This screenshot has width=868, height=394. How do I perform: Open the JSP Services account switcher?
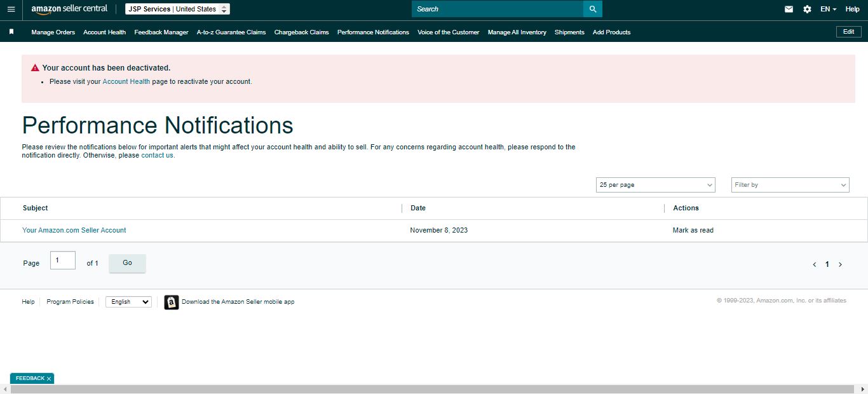click(177, 9)
